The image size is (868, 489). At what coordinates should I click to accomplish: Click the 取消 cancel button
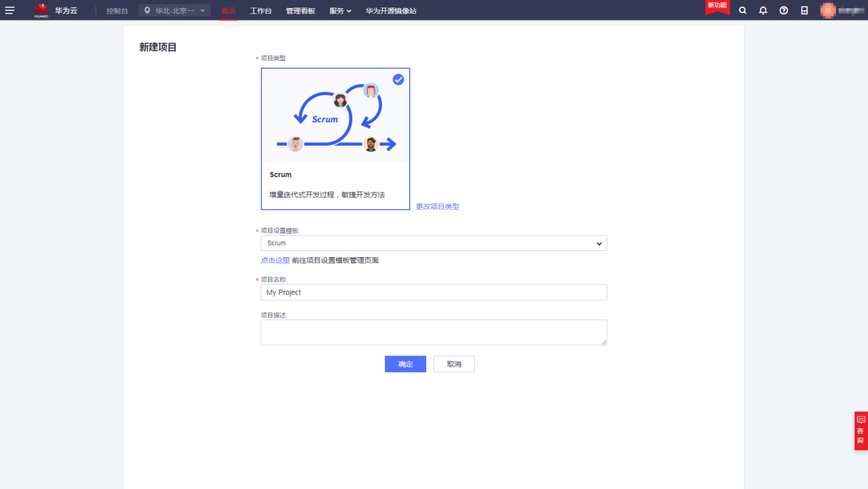tap(453, 364)
